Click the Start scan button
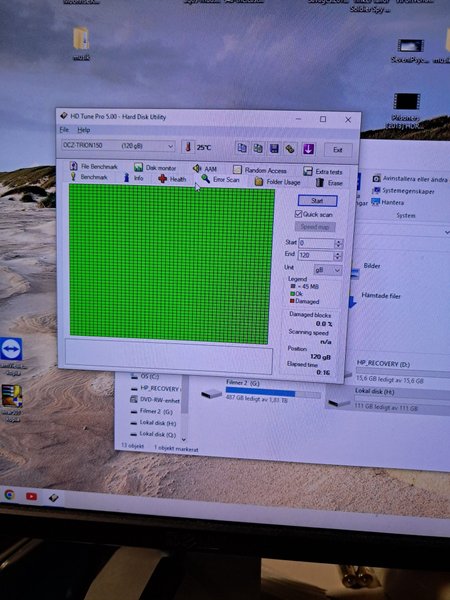Viewport: 450px width, 600px height. pos(317,201)
